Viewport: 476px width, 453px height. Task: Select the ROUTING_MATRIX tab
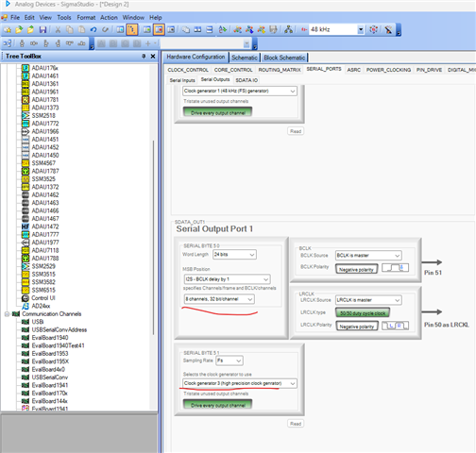tap(280, 70)
